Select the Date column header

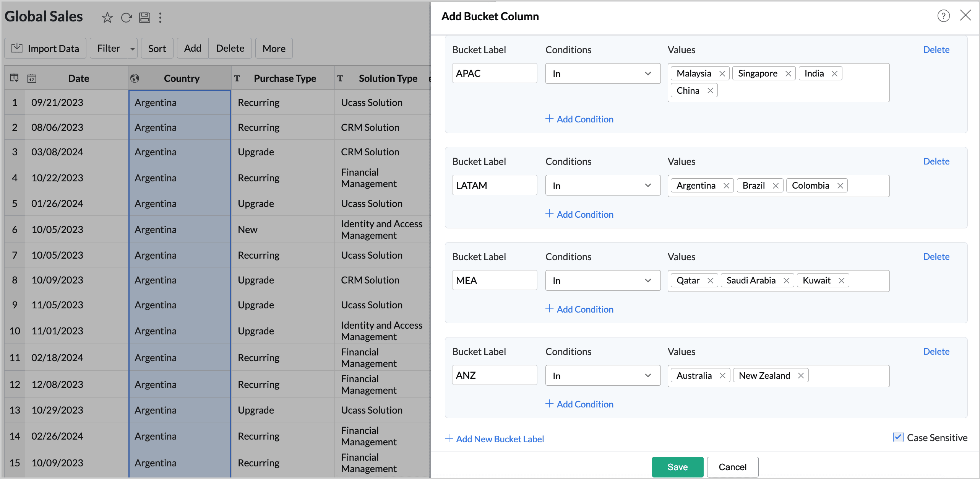tap(76, 78)
